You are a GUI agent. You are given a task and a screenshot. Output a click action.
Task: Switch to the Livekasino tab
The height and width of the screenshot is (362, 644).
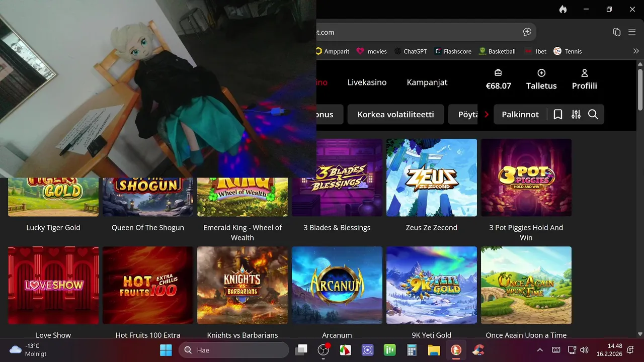[x=367, y=82]
